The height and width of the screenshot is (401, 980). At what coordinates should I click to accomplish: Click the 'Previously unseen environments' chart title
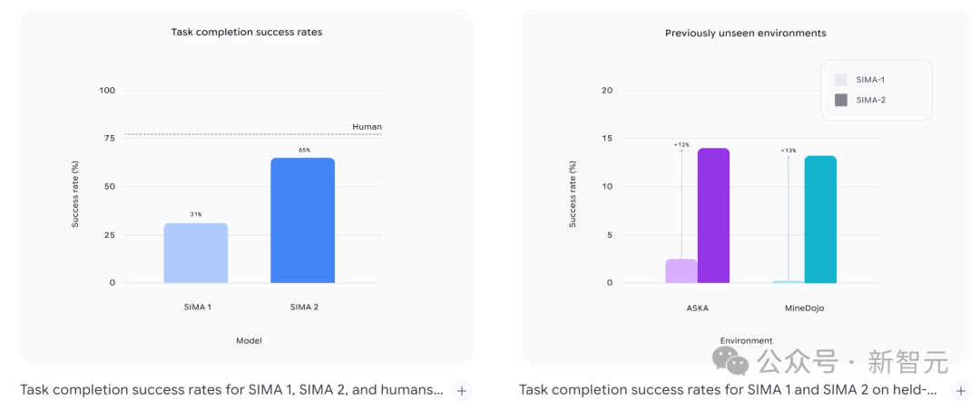point(745,33)
